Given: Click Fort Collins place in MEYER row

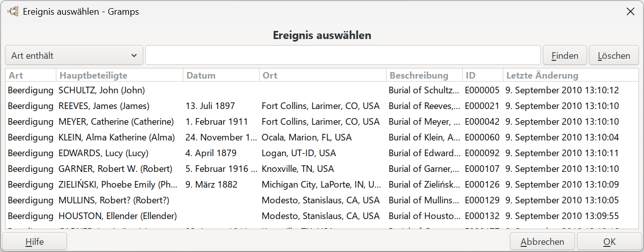Looking at the screenshot, I should pos(320,122).
